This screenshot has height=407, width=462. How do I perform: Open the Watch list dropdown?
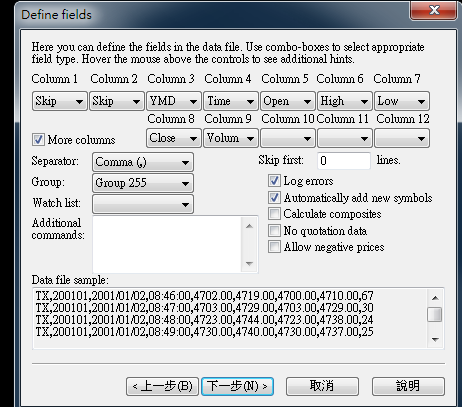pos(143,204)
